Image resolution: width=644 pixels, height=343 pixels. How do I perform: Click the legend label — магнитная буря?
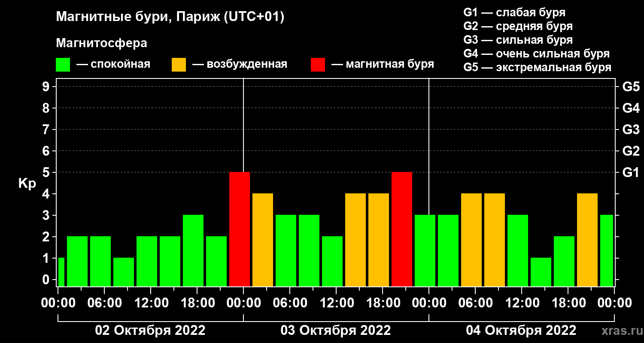[x=383, y=64]
